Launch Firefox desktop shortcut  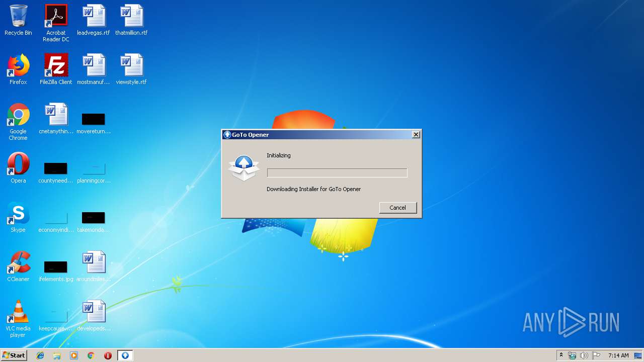click(18, 69)
